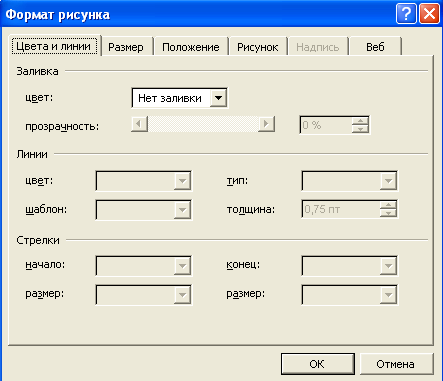443x381 pixels.
Task: Click the Нет заливки combo box
Action: click(x=180, y=98)
